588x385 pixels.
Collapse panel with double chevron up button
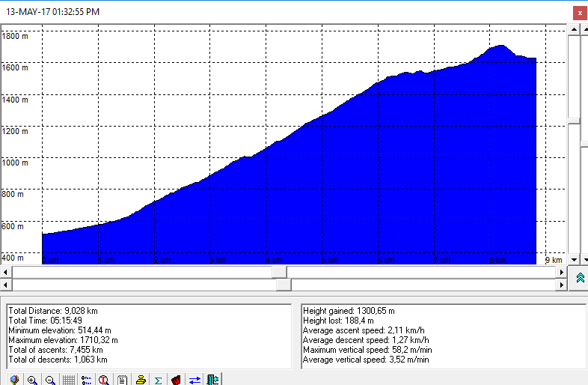[580, 278]
